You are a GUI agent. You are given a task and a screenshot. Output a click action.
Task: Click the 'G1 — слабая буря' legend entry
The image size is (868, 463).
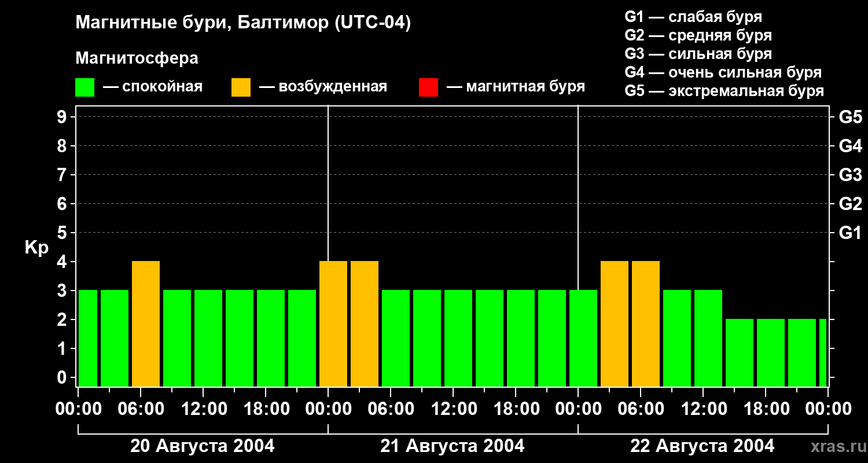(x=693, y=17)
